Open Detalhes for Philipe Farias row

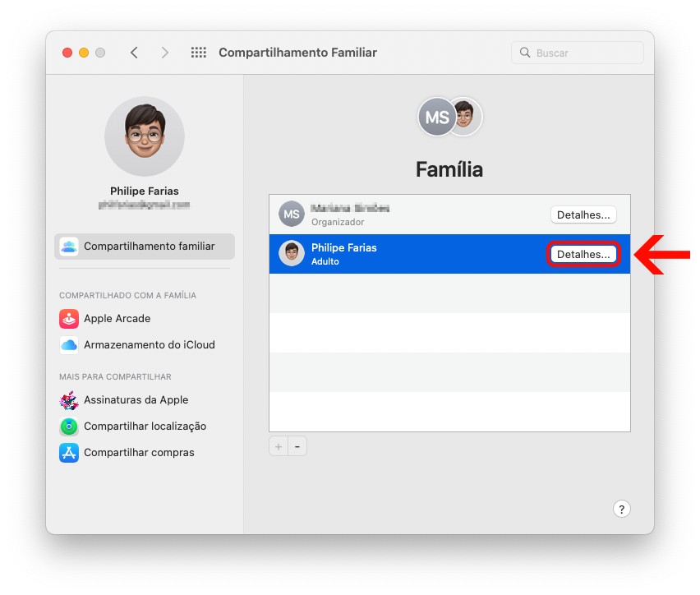pos(583,254)
